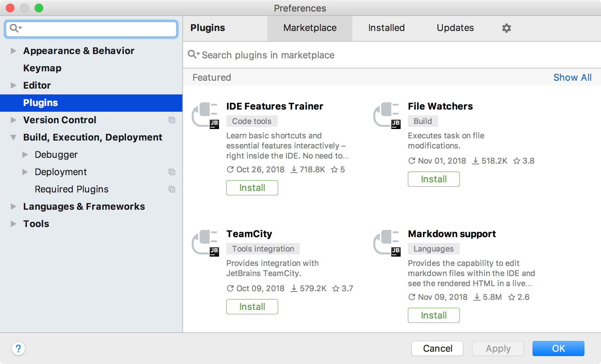Switch to the Marketplace tab

310,28
